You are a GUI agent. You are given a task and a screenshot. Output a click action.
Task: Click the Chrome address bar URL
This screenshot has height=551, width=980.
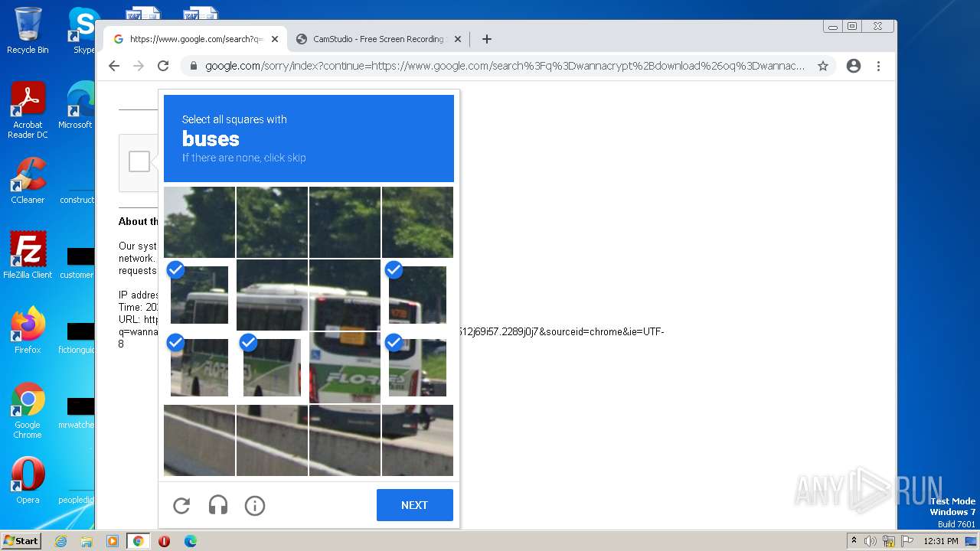[x=505, y=66]
